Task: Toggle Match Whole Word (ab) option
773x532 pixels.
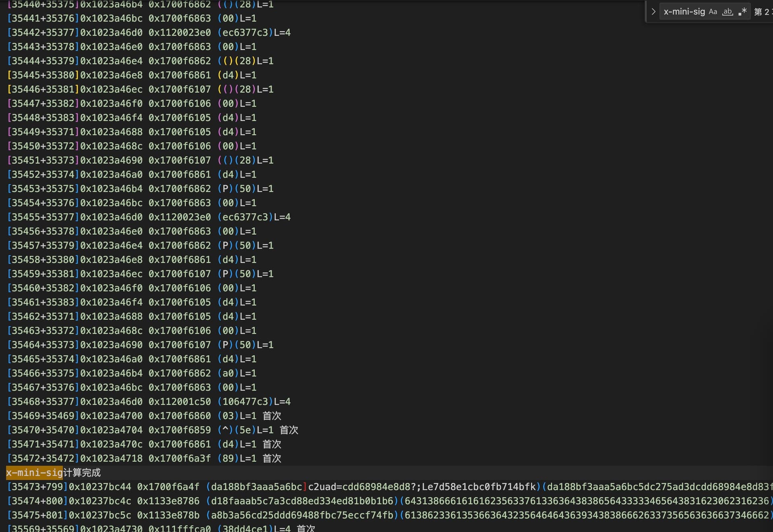Action: (x=728, y=12)
